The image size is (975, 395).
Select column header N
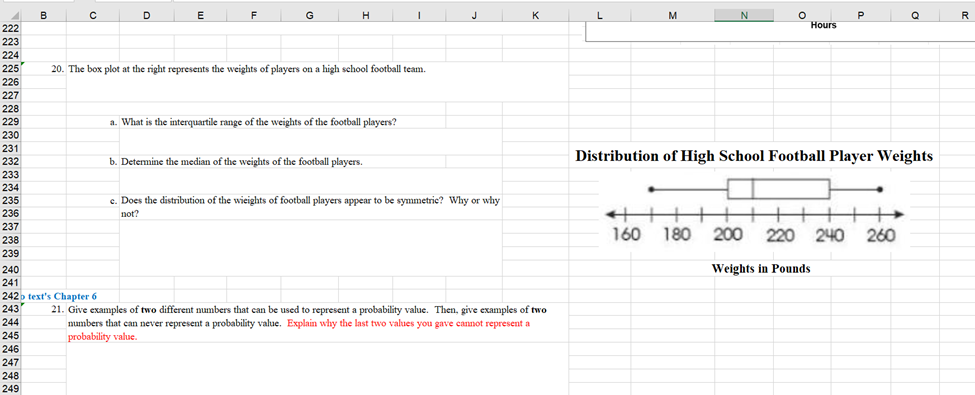pyautogui.click(x=744, y=16)
